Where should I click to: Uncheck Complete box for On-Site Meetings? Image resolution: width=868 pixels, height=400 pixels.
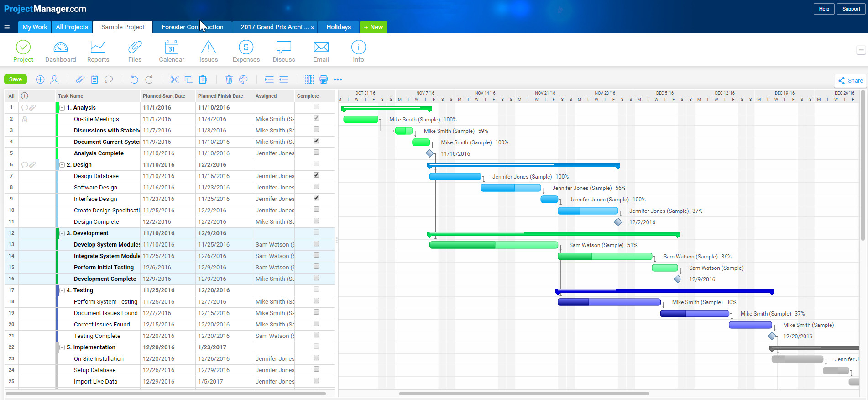[x=316, y=118]
